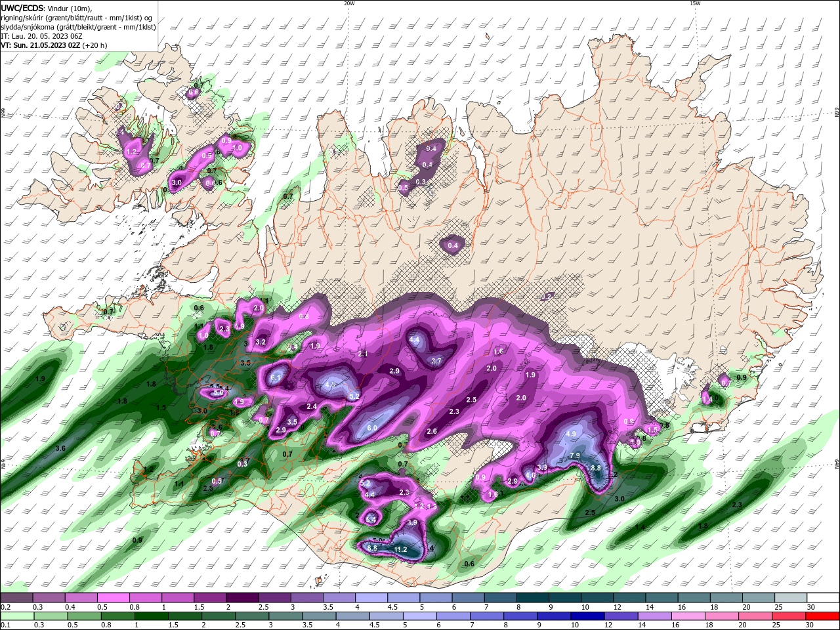Click the 'VT: Sun. 21.05.2023 02Z' valid time

(41, 45)
